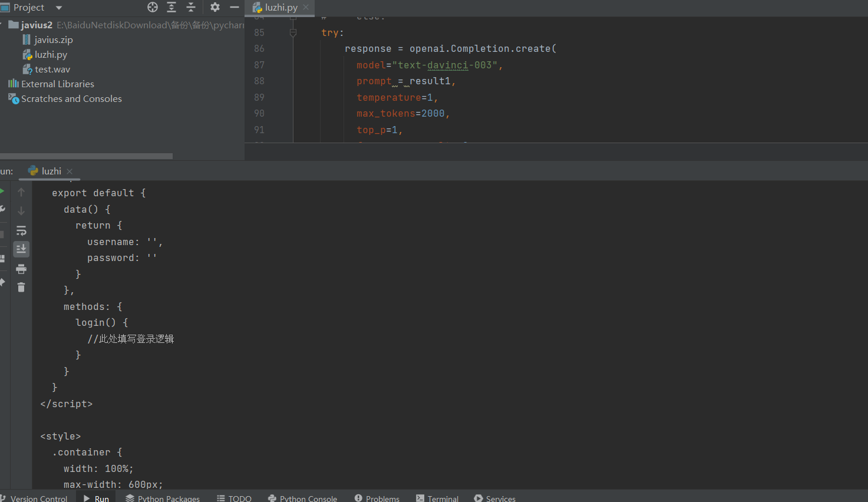Screen dimensions: 868x502
Task: Open the Run tool window button
Action: tap(96, 498)
